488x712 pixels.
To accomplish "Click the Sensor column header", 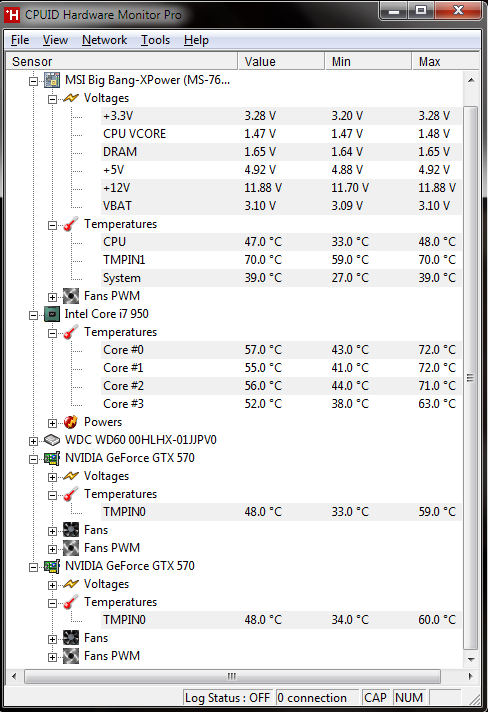I will [122, 61].
